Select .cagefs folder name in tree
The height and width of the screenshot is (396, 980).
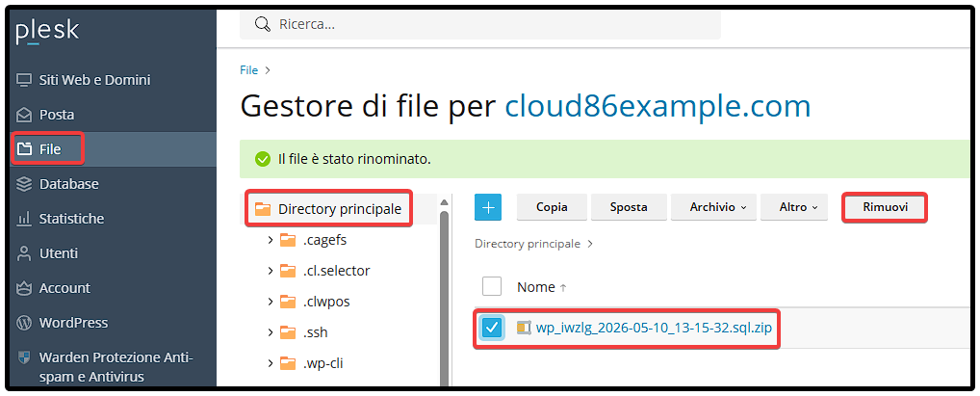325,240
